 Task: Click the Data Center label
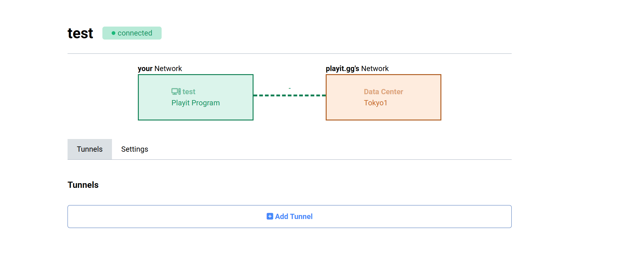tap(383, 92)
